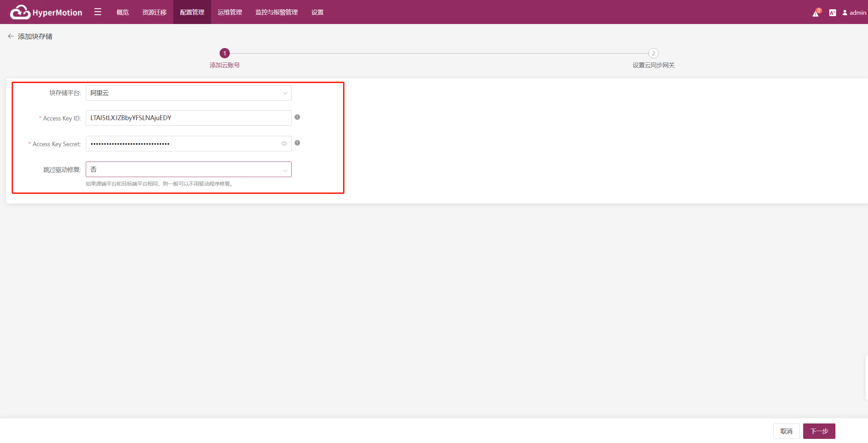Click the 添加块存储 page title
The width and height of the screenshot is (868, 443).
point(35,36)
